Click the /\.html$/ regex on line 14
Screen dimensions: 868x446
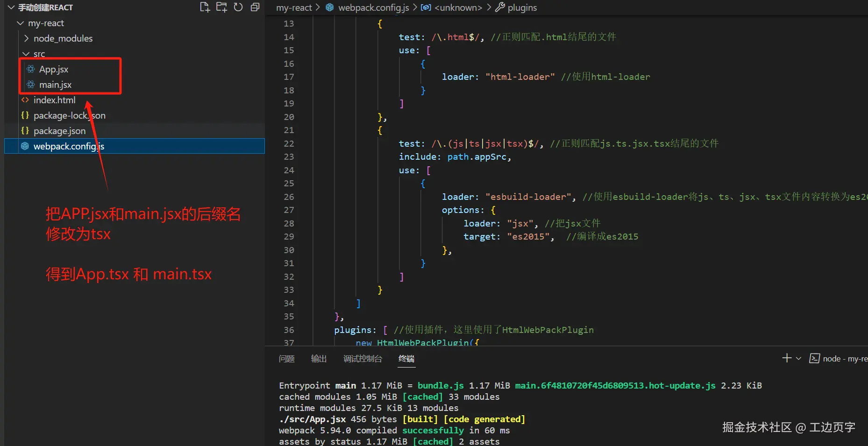tap(455, 37)
